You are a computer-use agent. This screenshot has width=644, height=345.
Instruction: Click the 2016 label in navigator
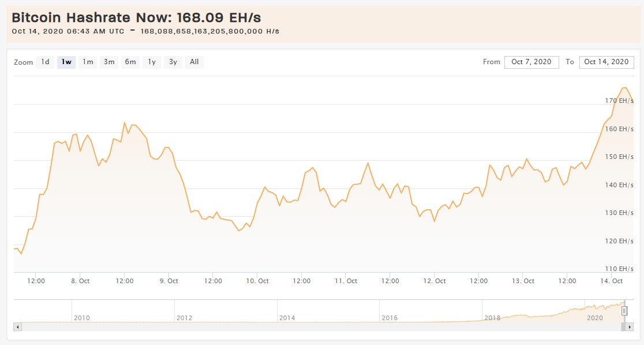[390, 318]
